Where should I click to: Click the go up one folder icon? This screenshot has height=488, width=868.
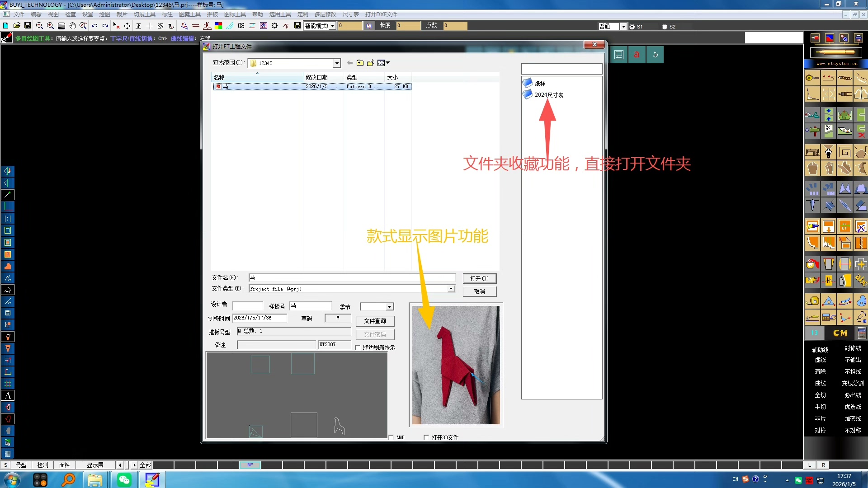[360, 63]
